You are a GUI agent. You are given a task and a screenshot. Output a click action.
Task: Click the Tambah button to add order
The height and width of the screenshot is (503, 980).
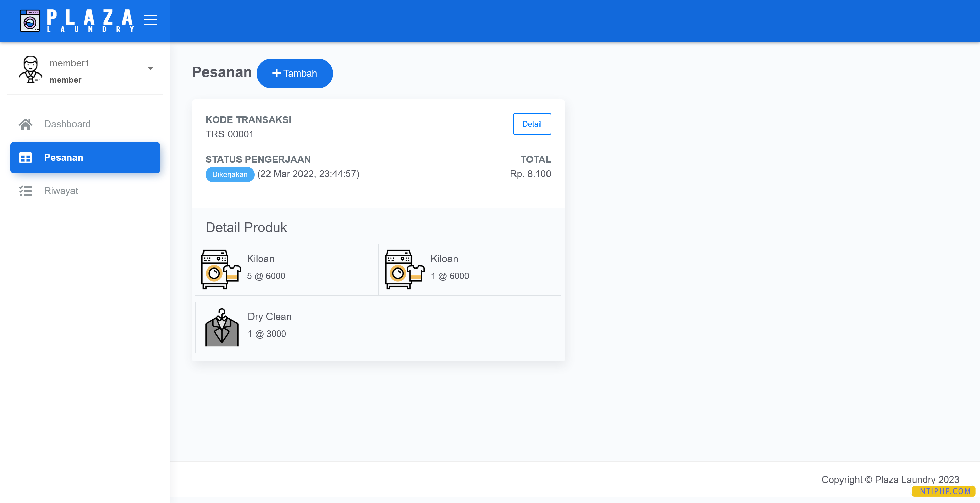click(x=295, y=73)
